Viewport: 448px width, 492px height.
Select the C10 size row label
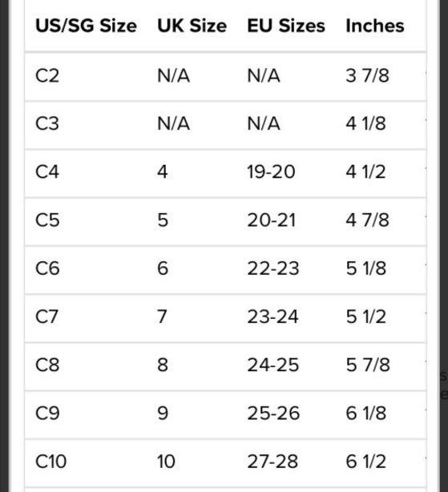pyautogui.click(x=50, y=462)
